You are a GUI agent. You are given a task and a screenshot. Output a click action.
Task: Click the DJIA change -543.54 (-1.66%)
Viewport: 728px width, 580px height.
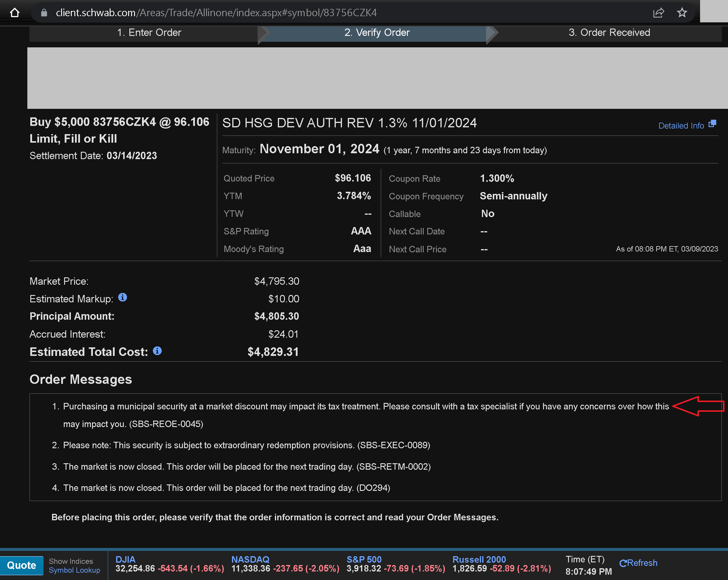[191, 569]
